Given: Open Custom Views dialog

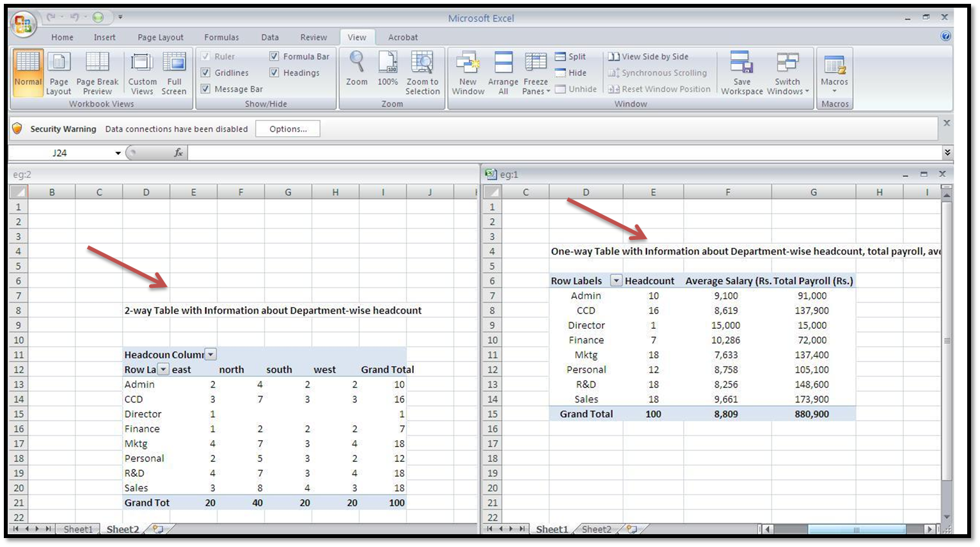Looking at the screenshot, I should click(x=142, y=73).
